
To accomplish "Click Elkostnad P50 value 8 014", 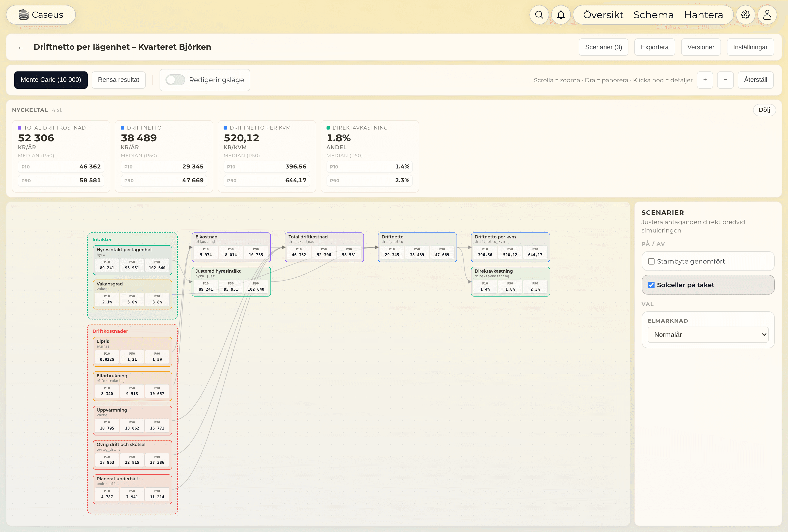I will coord(231,255).
